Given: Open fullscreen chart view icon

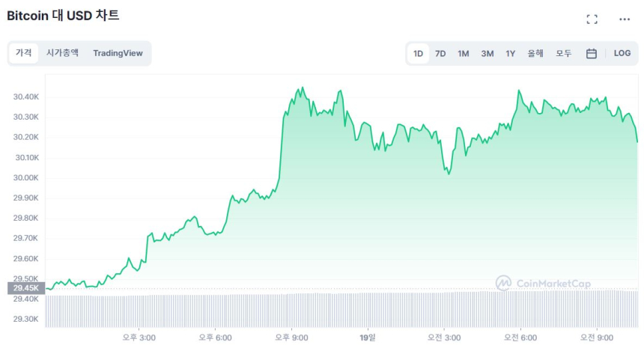Looking at the screenshot, I should click(x=592, y=19).
